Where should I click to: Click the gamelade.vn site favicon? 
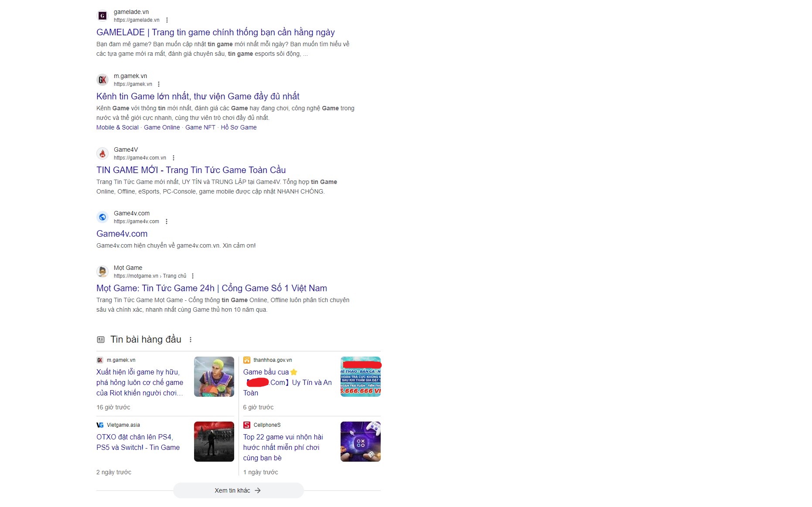click(x=102, y=16)
